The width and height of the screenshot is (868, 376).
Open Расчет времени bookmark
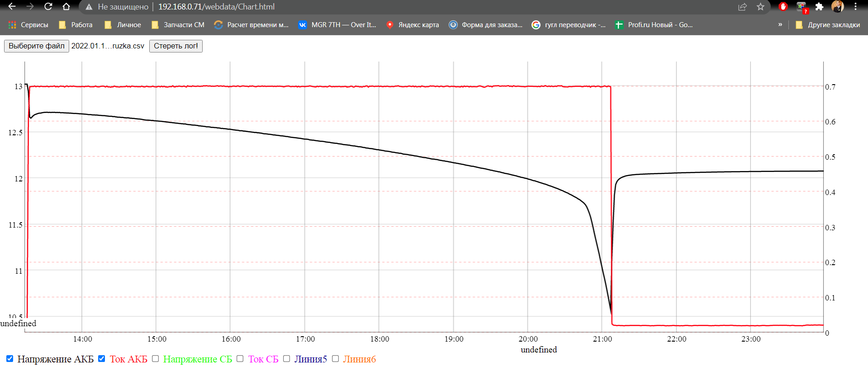click(x=251, y=25)
